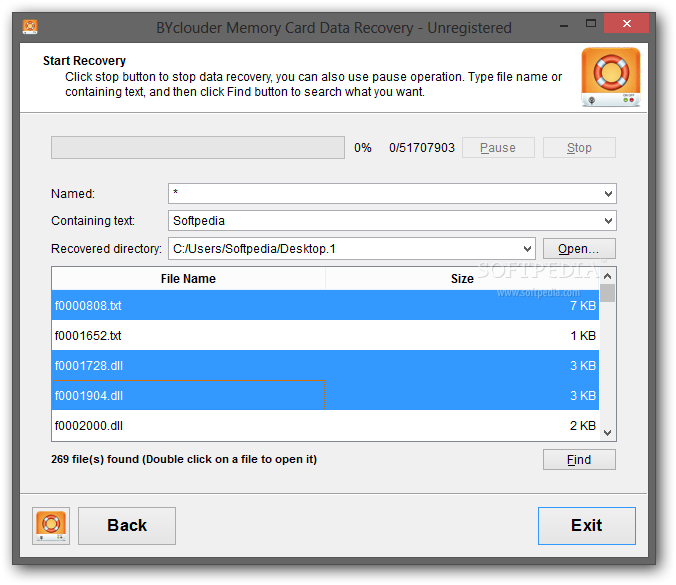Click the 0/51707903 progress counter
The width and height of the screenshot is (676, 585).
click(422, 148)
